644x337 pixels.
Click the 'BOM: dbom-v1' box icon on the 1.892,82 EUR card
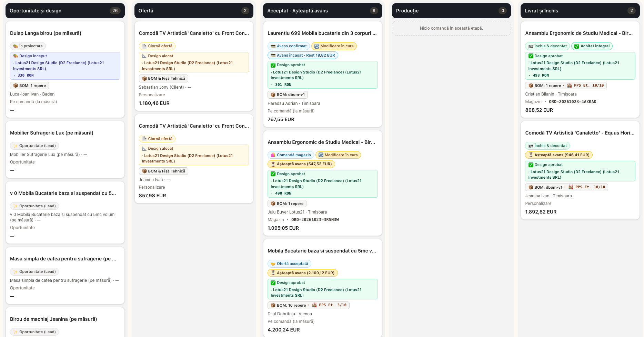click(x=531, y=187)
